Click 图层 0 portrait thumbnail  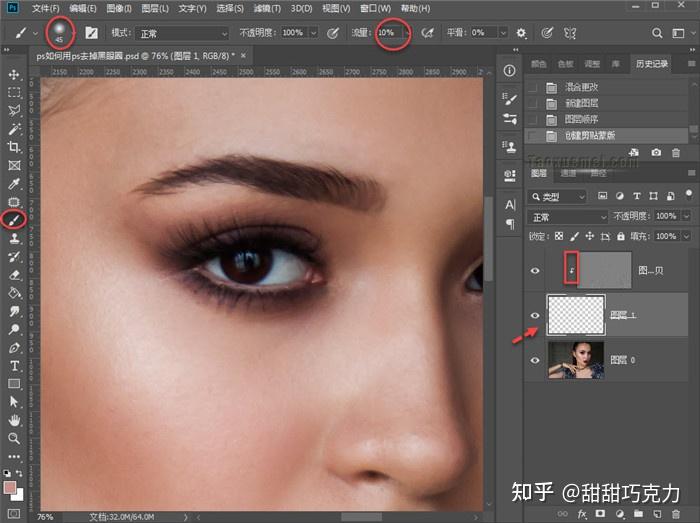576,360
